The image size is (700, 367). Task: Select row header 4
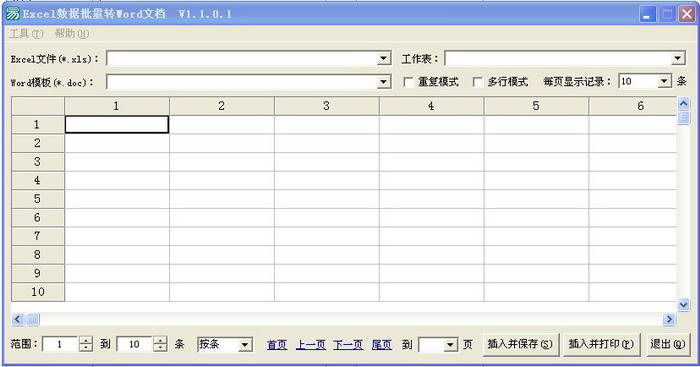click(x=38, y=180)
